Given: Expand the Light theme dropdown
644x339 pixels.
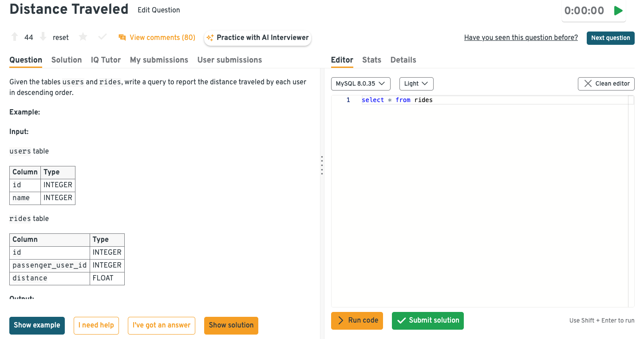Looking at the screenshot, I should 416,83.
